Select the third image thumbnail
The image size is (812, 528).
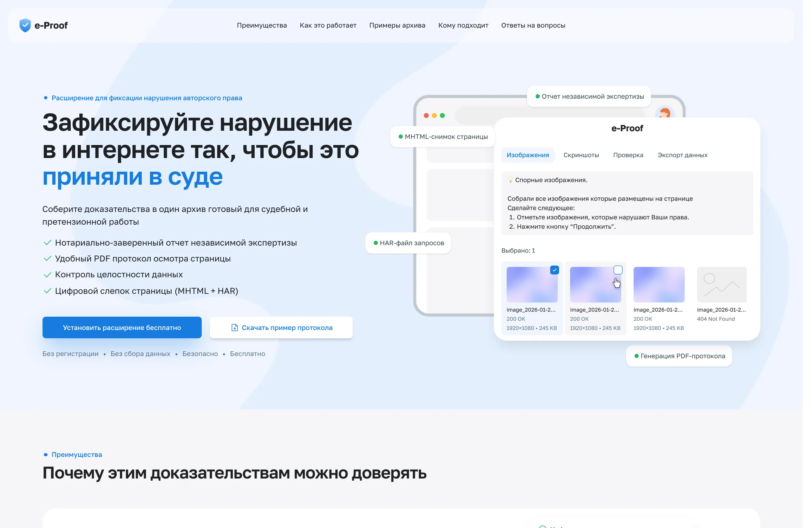659,285
